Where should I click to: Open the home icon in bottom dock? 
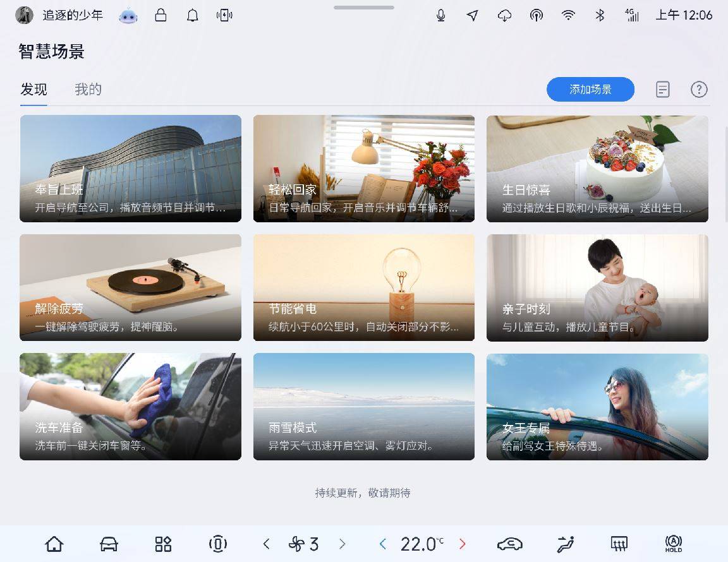tap(54, 543)
